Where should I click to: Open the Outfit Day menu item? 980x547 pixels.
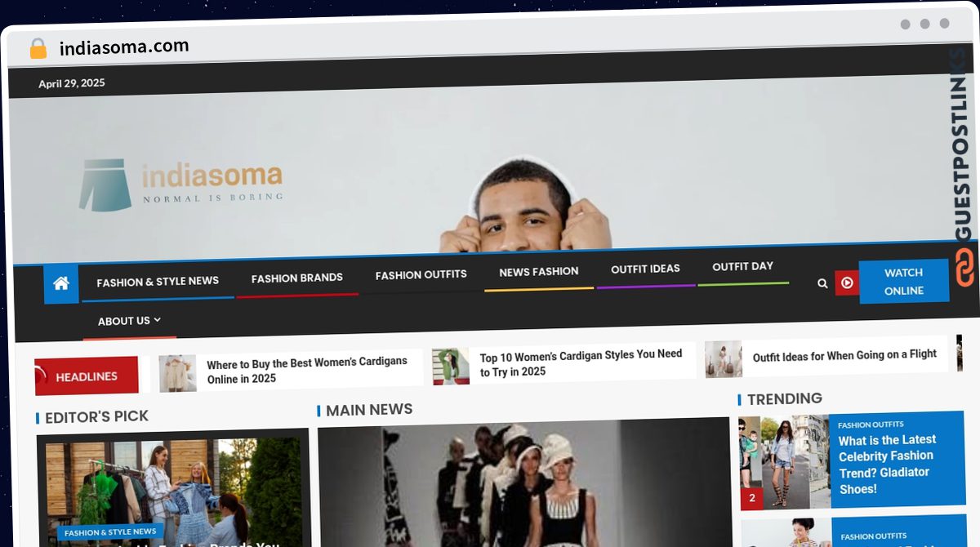click(742, 266)
